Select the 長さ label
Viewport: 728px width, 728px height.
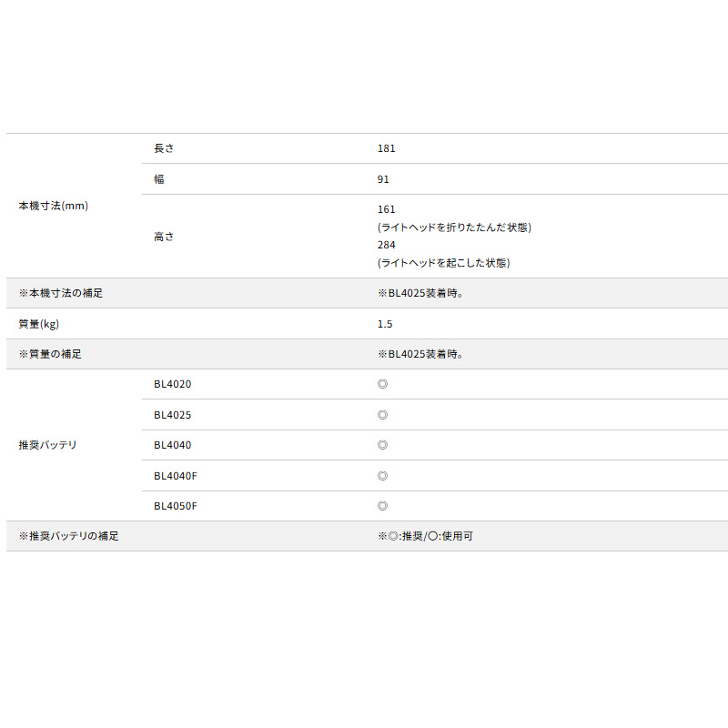click(164, 148)
